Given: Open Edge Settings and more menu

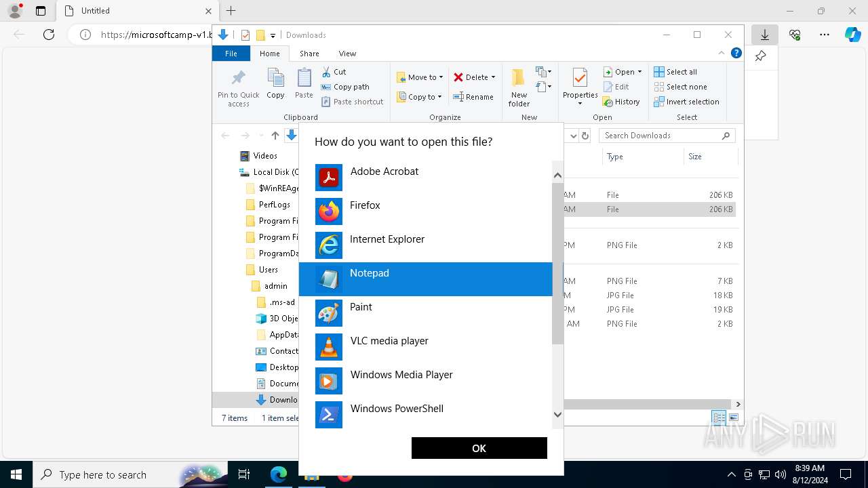Looking at the screenshot, I should coord(824,35).
